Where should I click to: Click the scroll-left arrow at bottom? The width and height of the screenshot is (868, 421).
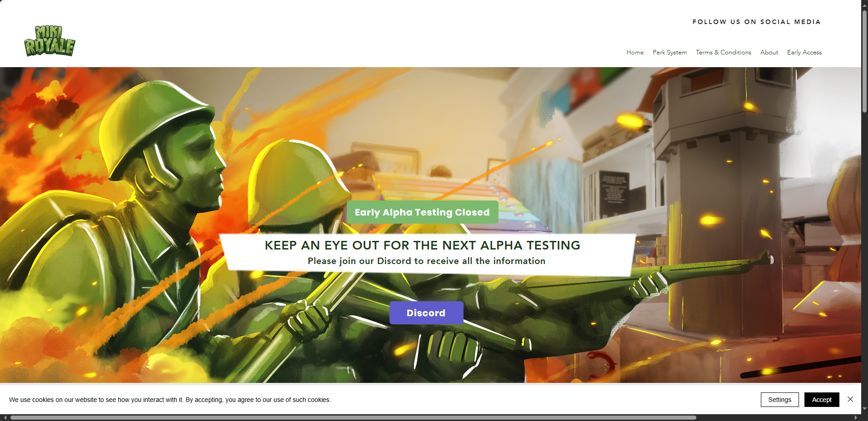tap(5, 417)
